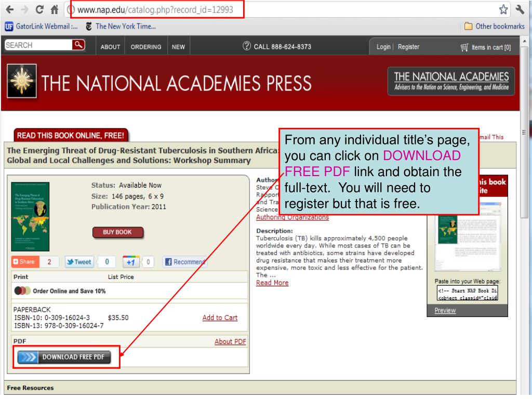Image resolution: width=532 pixels, height=399 pixels.
Task: Click The National Academies banner badge
Action: 451,82
